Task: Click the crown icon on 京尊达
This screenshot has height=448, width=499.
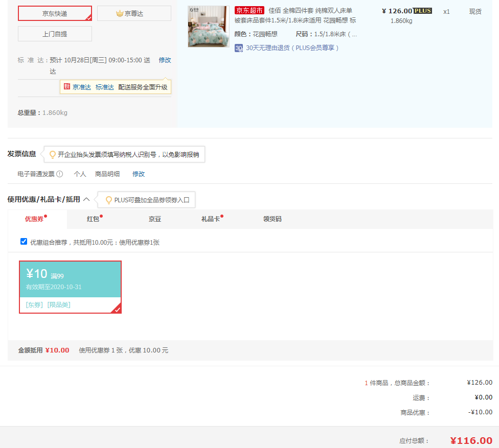Action: coord(120,13)
